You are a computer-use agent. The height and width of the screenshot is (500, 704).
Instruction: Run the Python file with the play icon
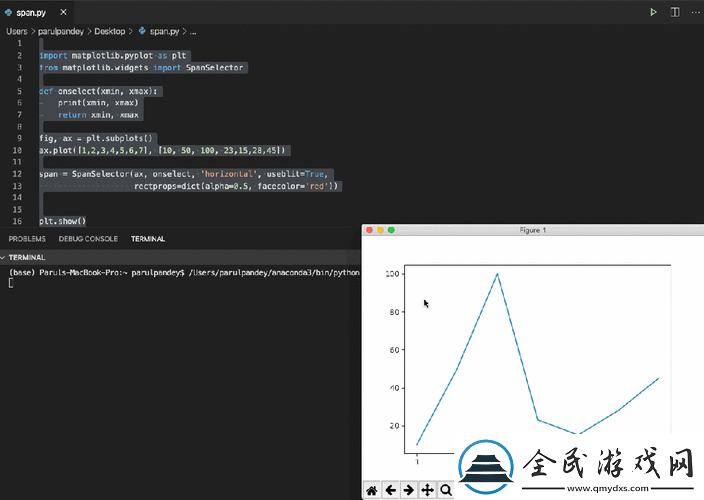coord(653,12)
